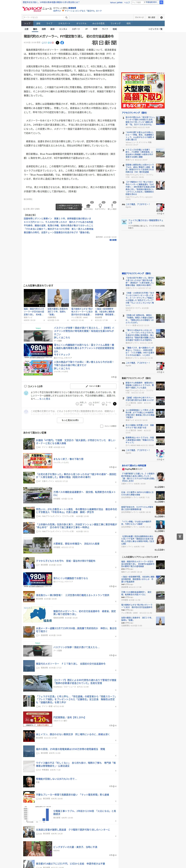186x868 pixels.
Task: Open the ヘルプ link at top
Action: click(x=127, y=2)
